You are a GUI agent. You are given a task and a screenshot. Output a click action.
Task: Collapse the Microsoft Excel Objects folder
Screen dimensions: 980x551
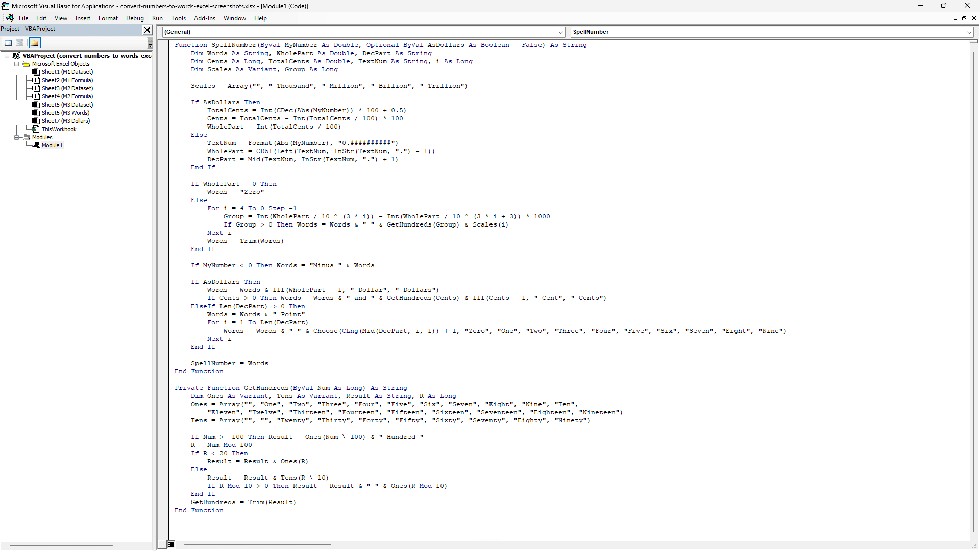(17, 64)
